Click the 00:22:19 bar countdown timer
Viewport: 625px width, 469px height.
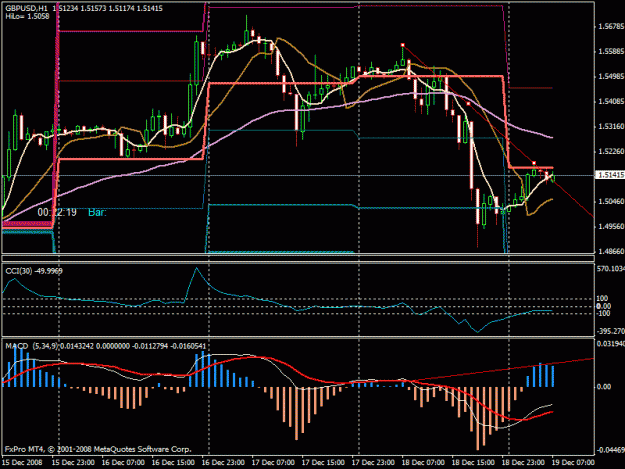(57, 212)
